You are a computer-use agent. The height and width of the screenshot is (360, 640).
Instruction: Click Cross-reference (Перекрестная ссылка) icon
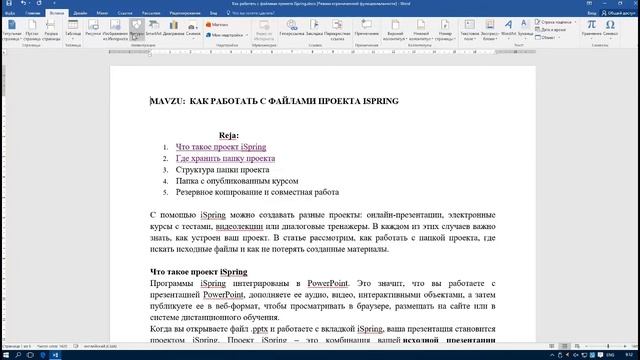338,30
